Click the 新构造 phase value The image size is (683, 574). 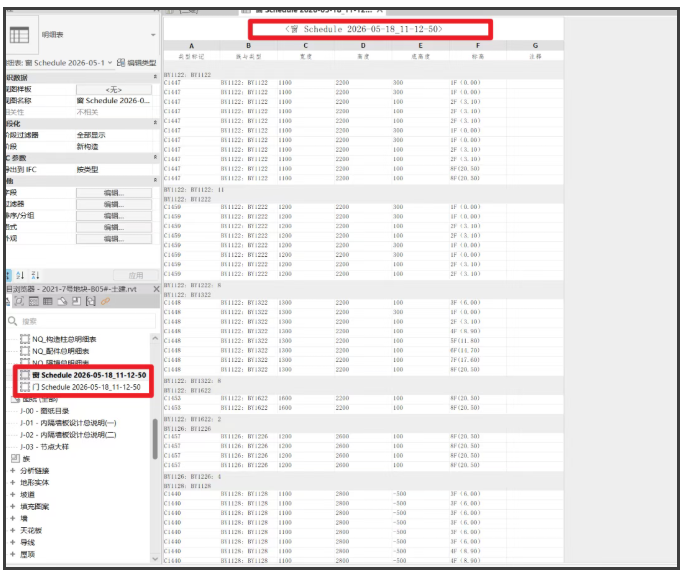pos(88,146)
